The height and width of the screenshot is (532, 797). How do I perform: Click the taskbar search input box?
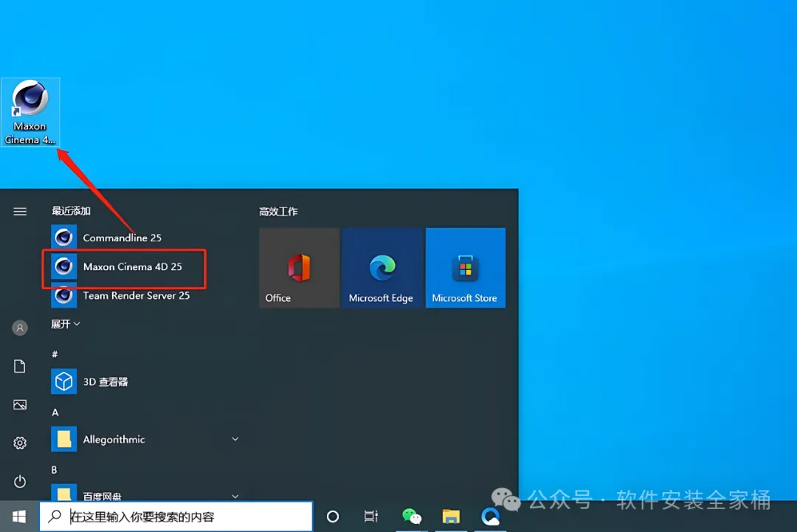pyautogui.click(x=176, y=517)
